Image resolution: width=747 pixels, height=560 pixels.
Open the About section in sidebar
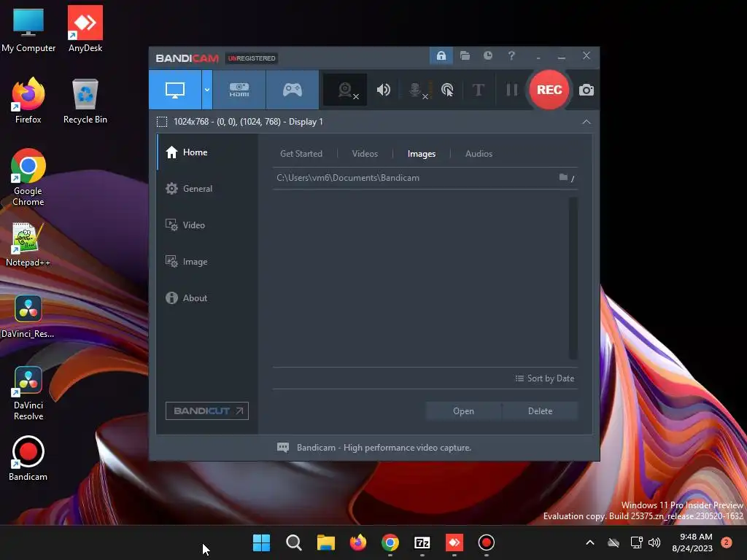coord(206,298)
